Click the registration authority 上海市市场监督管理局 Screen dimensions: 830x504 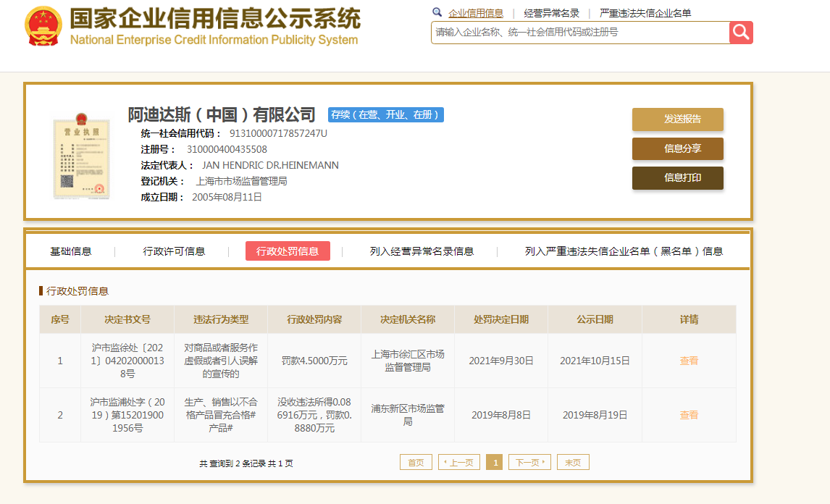241,181
